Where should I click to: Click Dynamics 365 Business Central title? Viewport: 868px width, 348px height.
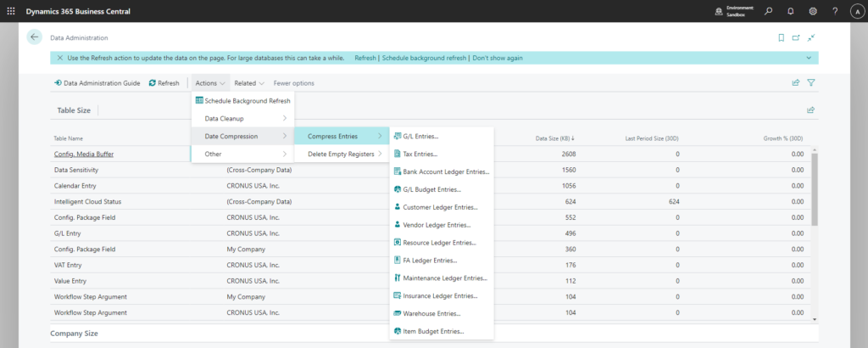coord(79,11)
